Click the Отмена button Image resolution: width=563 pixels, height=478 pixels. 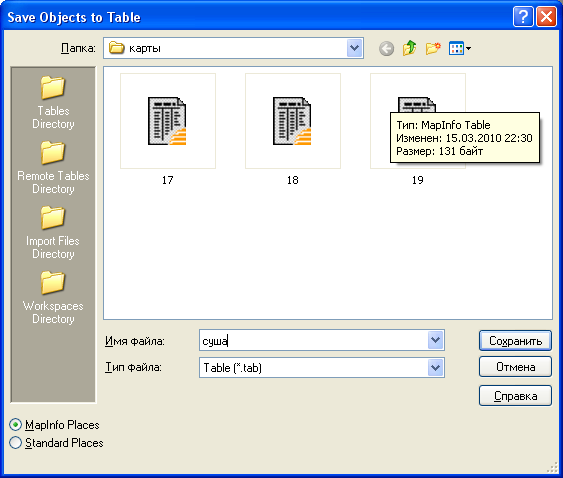click(515, 367)
